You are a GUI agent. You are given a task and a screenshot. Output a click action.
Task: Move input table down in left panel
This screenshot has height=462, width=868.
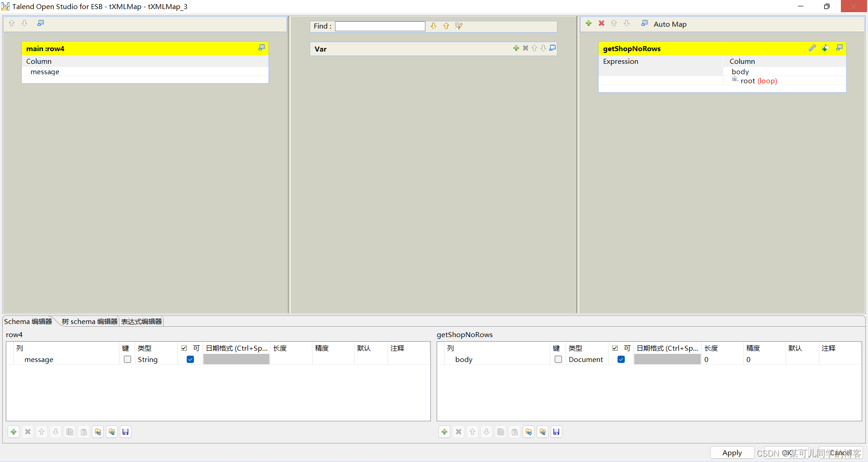click(25, 23)
